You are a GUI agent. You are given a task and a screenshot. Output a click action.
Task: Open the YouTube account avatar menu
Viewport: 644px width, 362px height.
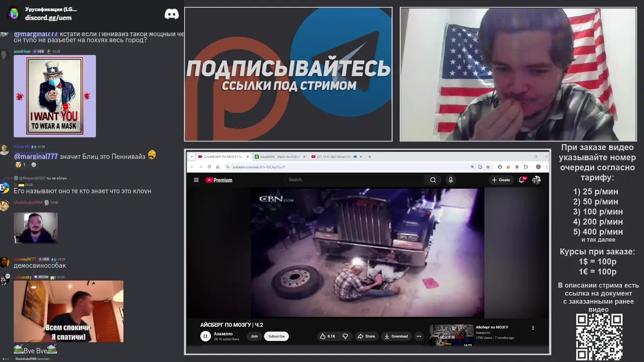[x=536, y=180]
